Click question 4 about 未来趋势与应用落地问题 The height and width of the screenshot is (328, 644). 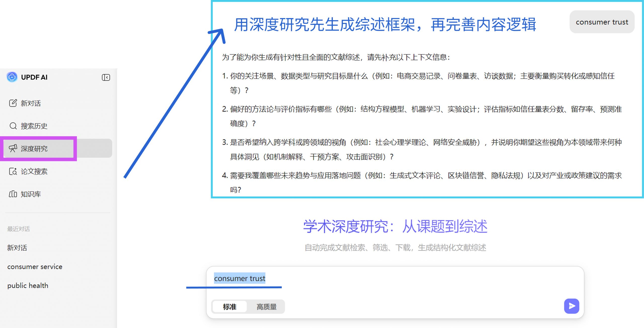click(422, 182)
